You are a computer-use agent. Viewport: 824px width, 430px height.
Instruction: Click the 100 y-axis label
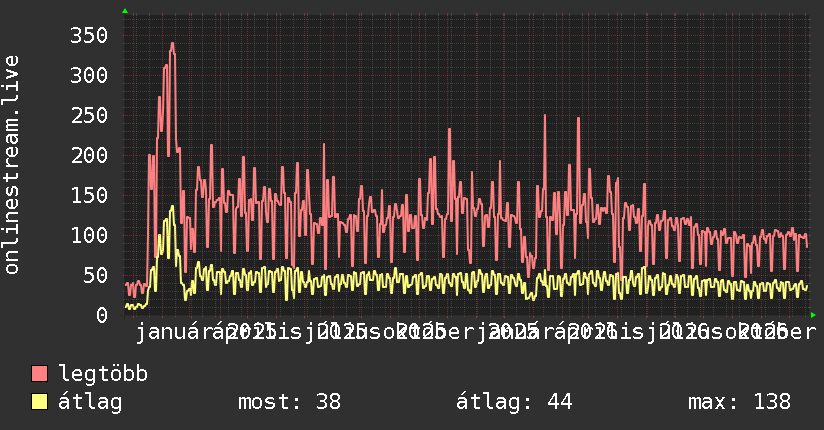(89, 235)
